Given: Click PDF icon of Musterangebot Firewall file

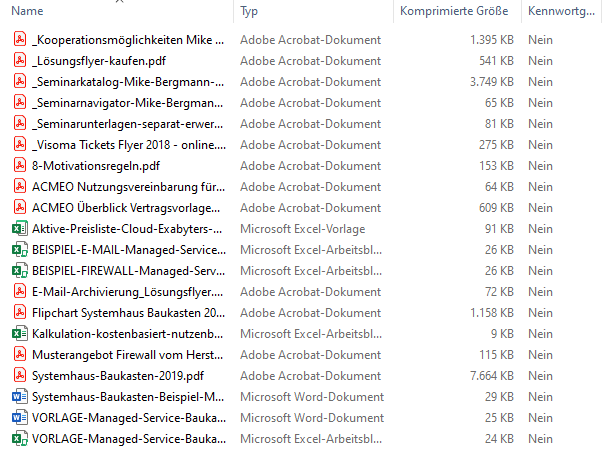Looking at the screenshot, I should coord(19,354).
